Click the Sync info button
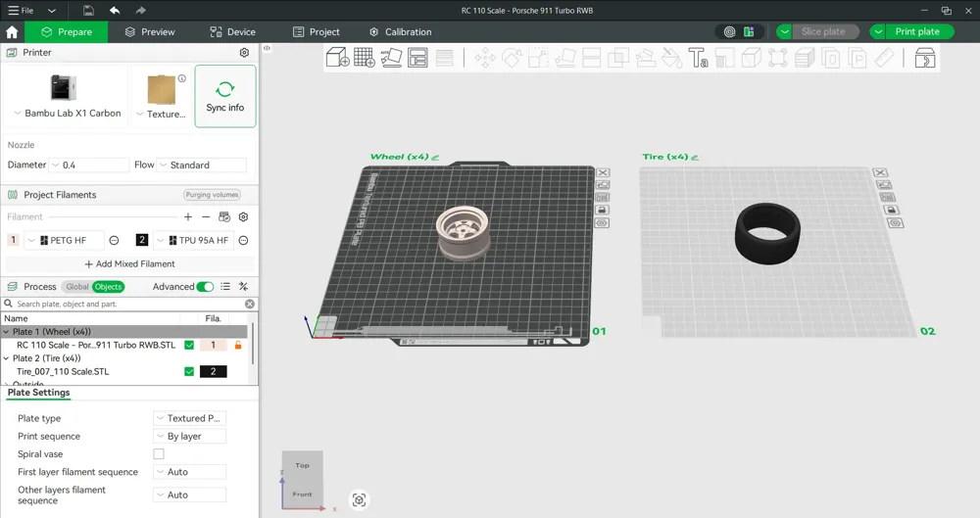Screen dimensions: 980x518 tap(225, 96)
